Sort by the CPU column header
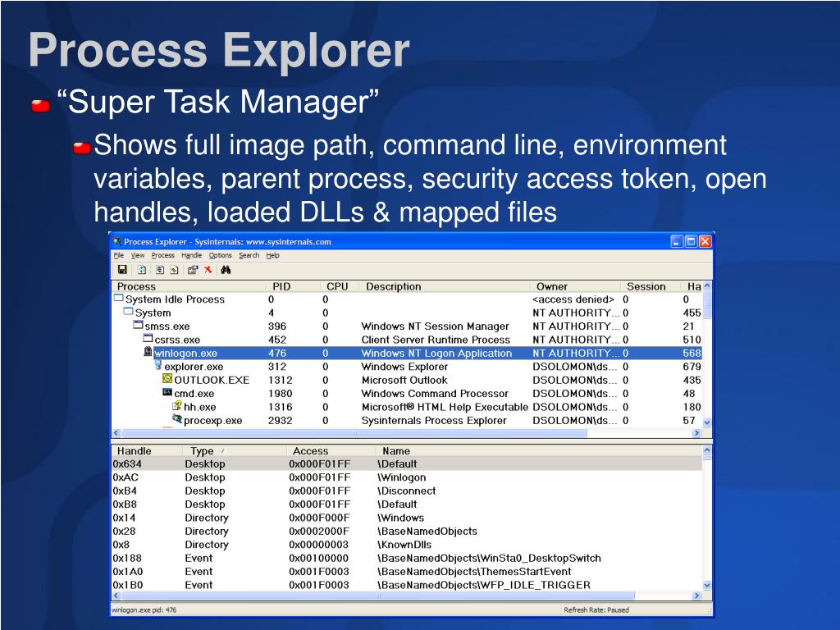The width and height of the screenshot is (840, 630). coord(340,286)
